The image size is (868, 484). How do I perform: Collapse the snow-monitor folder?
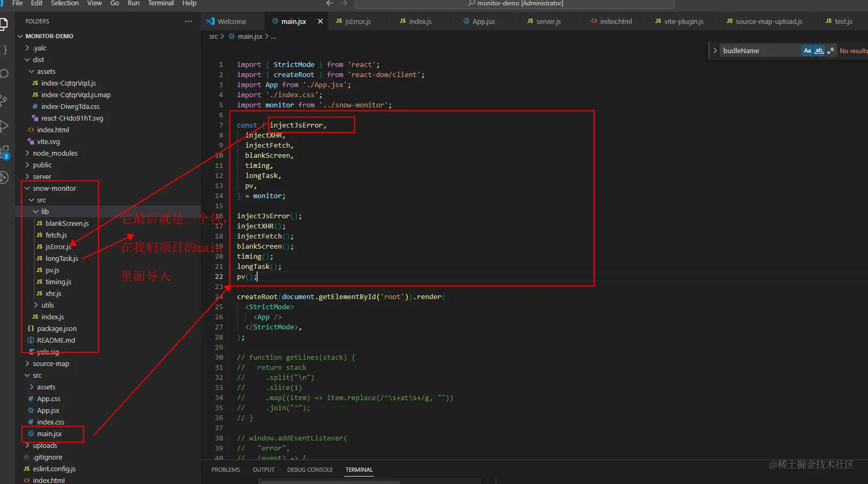pyautogui.click(x=54, y=188)
